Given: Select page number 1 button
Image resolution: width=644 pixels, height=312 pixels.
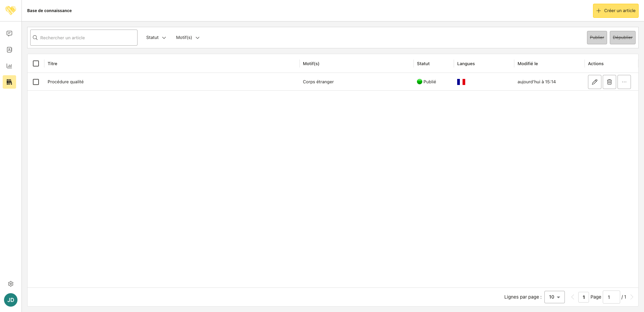Looking at the screenshot, I should click(584, 297).
